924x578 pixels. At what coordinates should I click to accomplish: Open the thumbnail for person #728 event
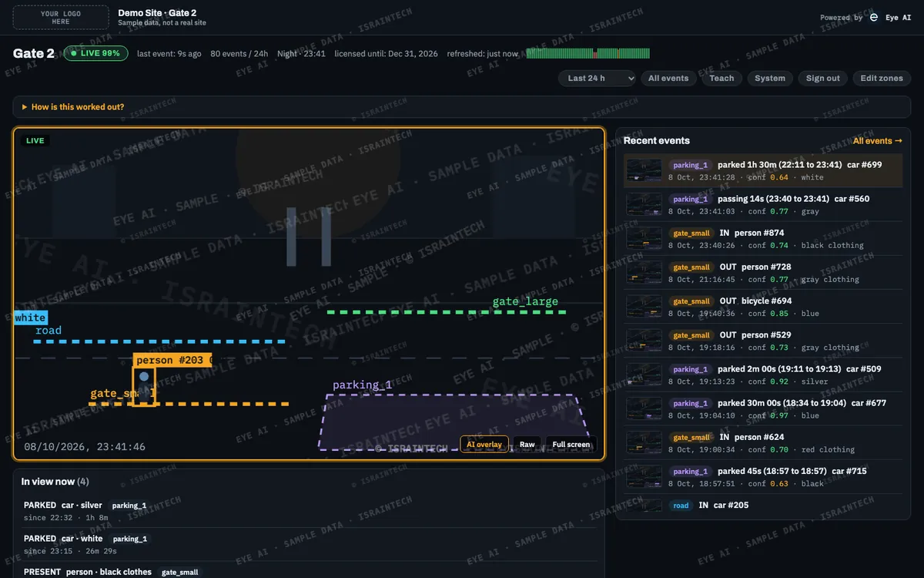pos(644,272)
